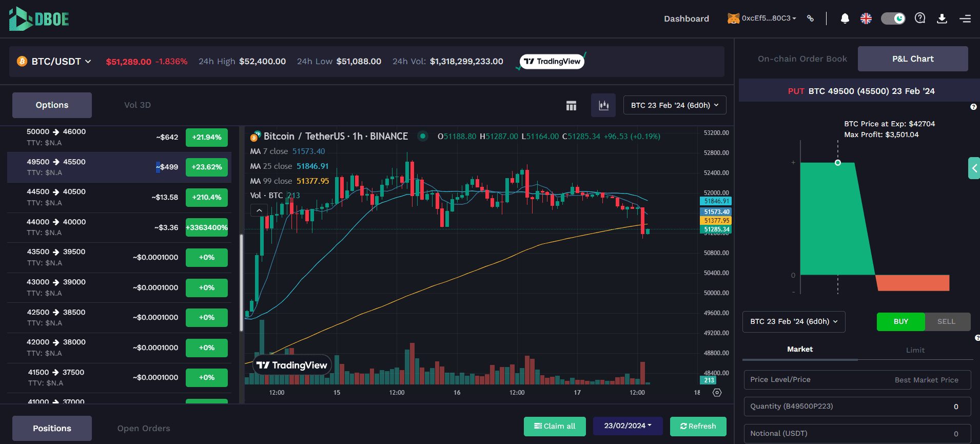This screenshot has width=980, height=444.
Task: Select the SELL side toggle
Action: (x=946, y=322)
